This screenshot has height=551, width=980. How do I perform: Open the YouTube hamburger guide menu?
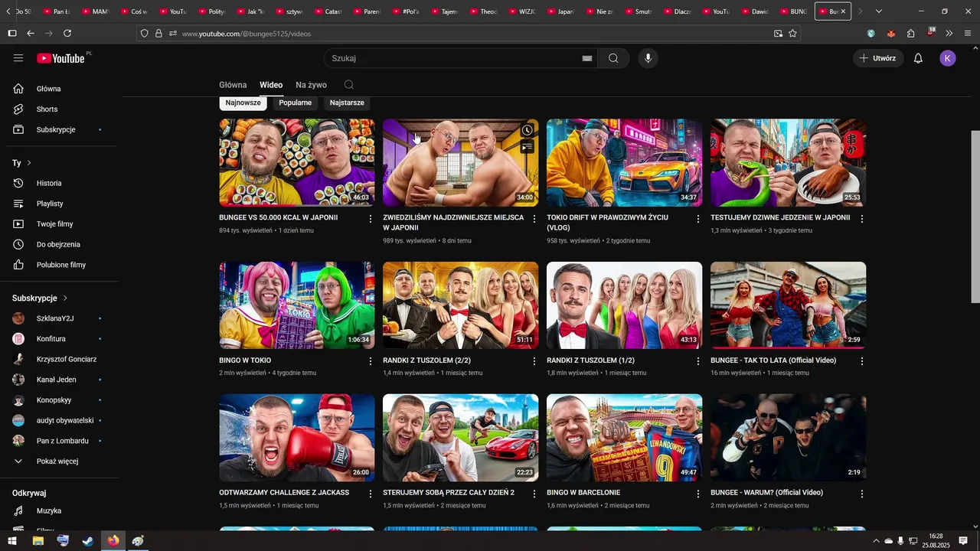pyautogui.click(x=18, y=58)
